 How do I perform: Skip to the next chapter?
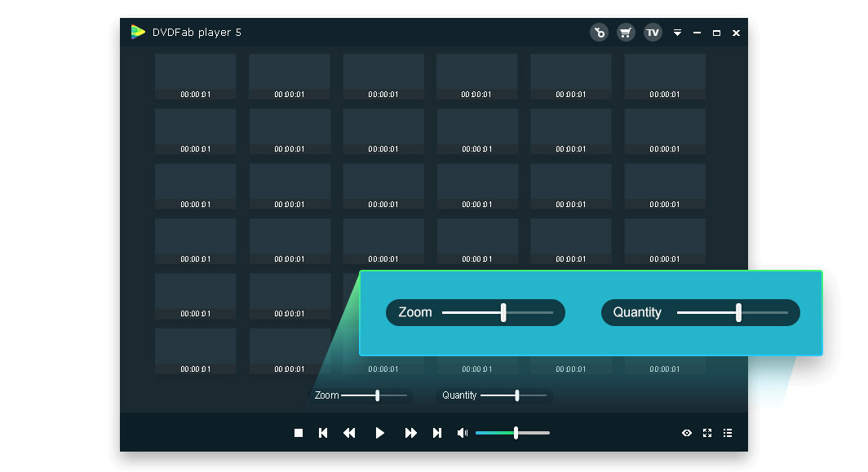pyautogui.click(x=437, y=433)
